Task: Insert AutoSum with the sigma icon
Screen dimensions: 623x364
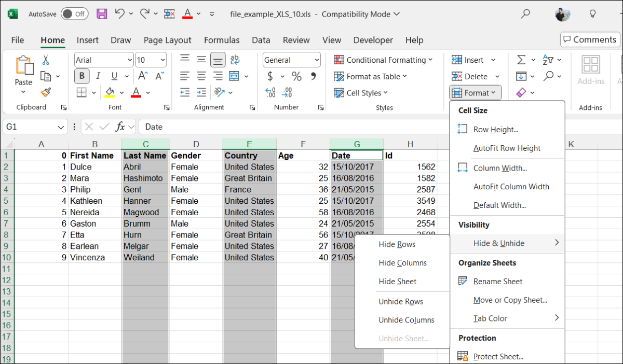Action: tap(521, 60)
